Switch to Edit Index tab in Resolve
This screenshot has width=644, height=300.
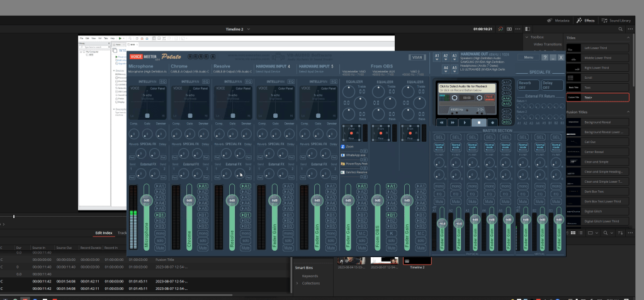104,233
